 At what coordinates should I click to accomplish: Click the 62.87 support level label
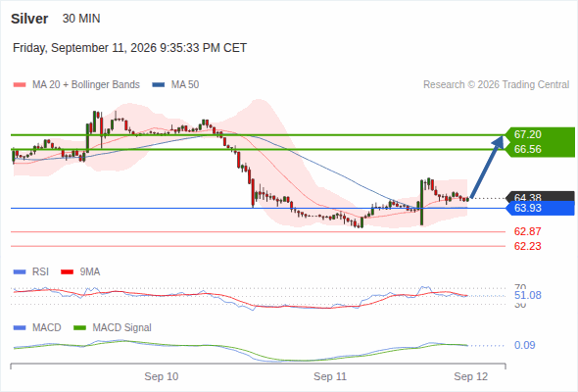point(527,231)
